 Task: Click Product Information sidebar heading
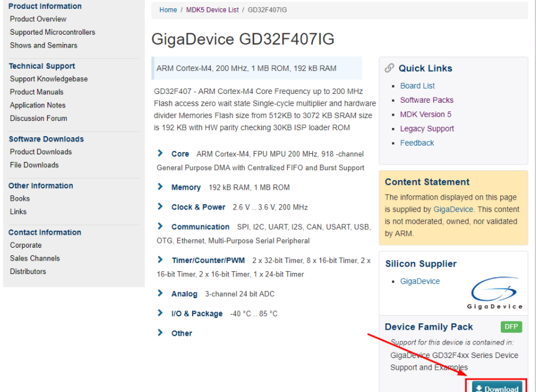45,6
